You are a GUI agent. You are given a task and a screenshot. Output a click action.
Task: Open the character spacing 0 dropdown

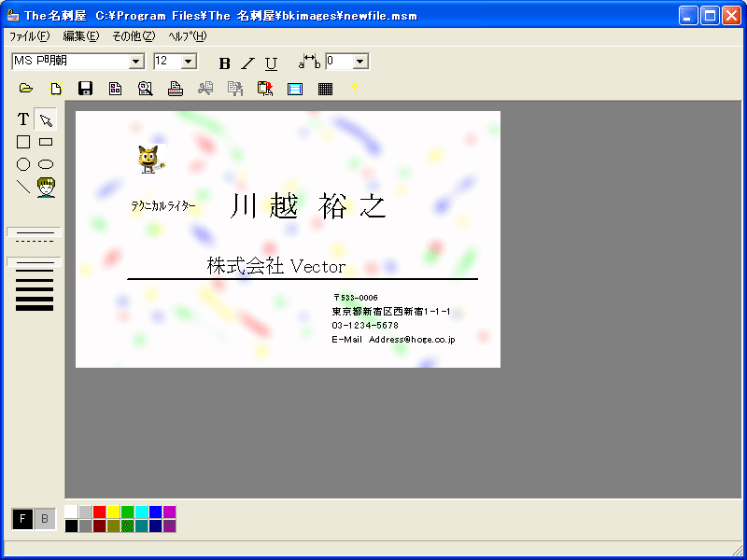360,62
